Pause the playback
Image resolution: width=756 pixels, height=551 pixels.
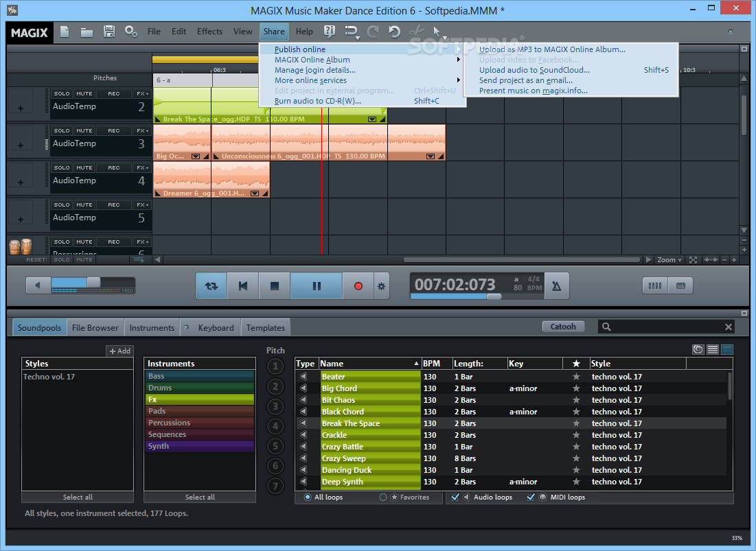coord(317,286)
